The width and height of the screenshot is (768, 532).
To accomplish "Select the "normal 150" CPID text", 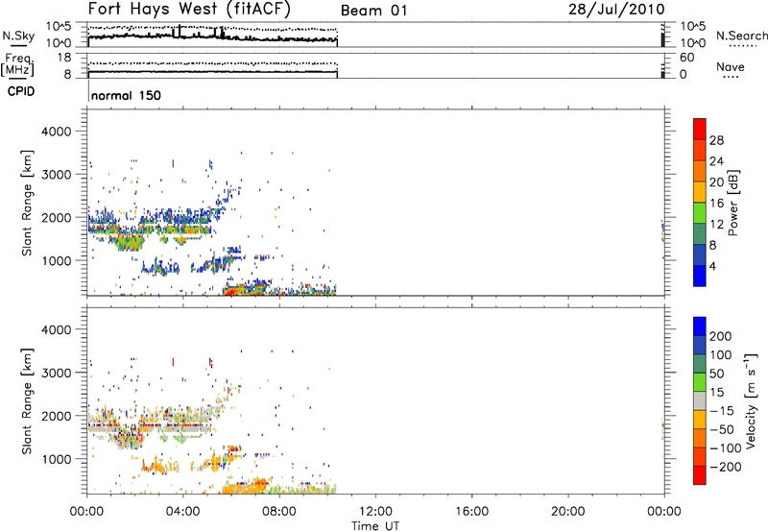I will [126, 95].
